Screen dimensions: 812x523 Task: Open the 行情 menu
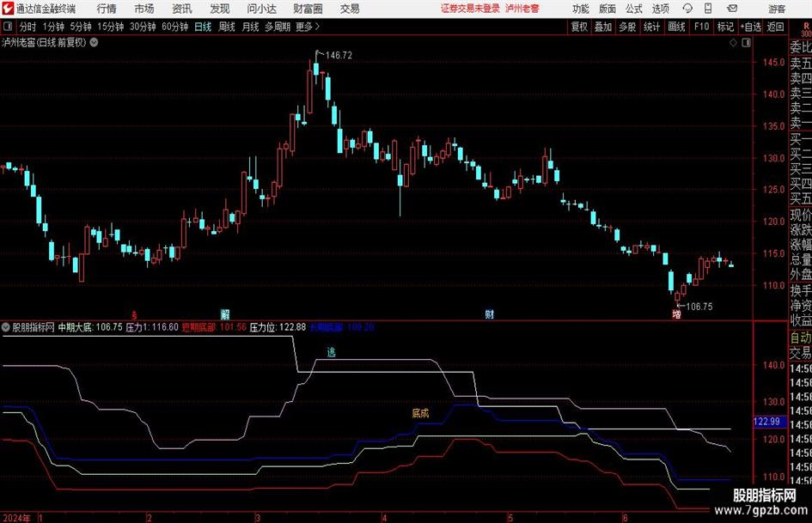107,9
